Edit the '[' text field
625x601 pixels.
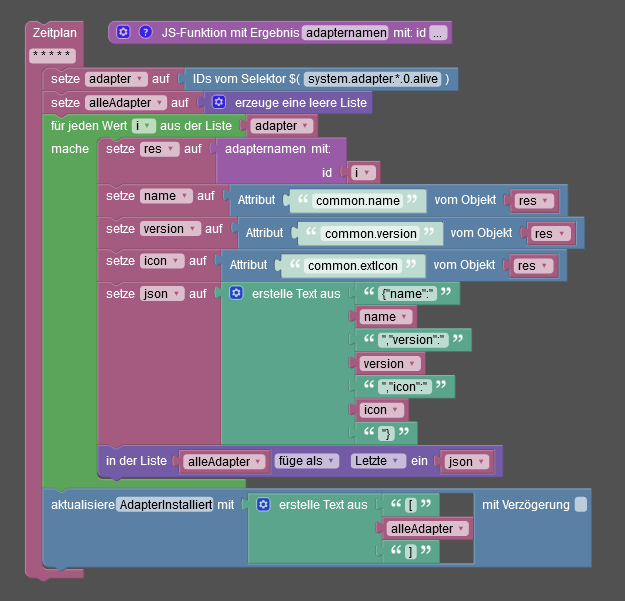click(411, 505)
